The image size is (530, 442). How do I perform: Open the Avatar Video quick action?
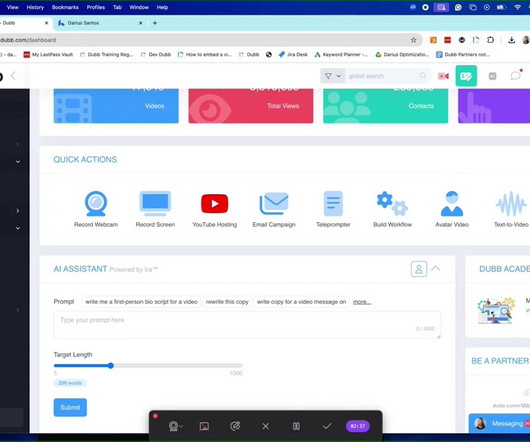[452, 209]
